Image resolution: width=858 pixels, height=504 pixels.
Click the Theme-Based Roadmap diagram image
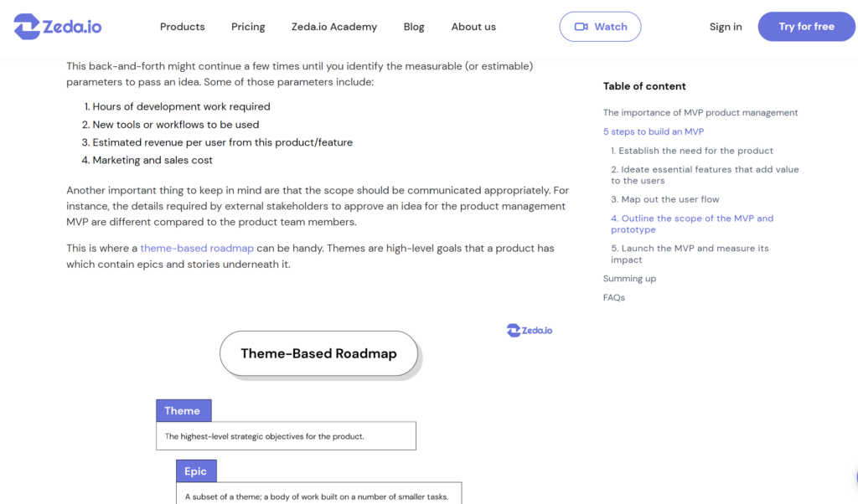tap(318, 402)
